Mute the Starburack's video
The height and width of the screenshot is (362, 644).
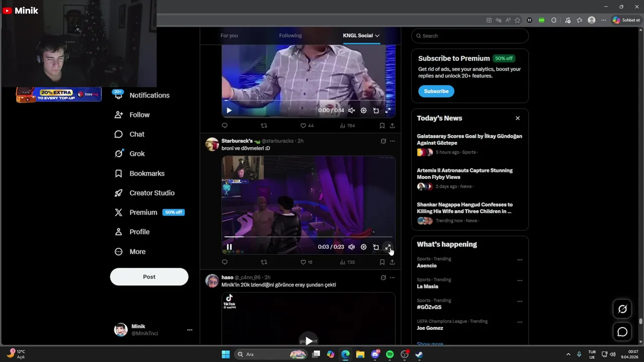click(352, 247)
